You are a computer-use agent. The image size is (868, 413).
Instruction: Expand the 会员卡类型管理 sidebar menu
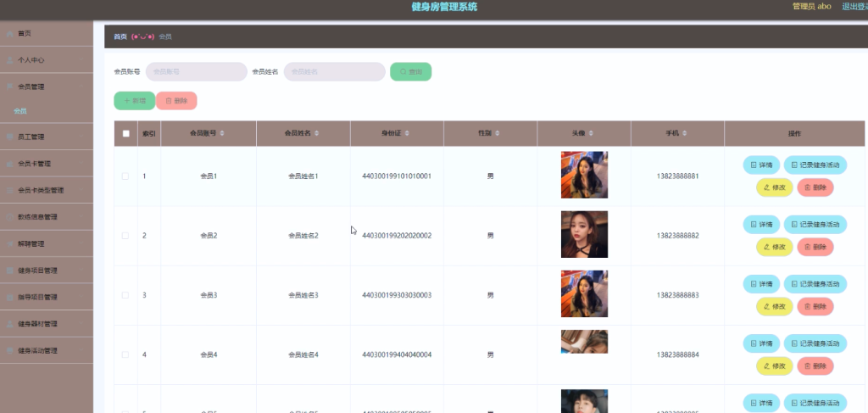click(47, 191)
